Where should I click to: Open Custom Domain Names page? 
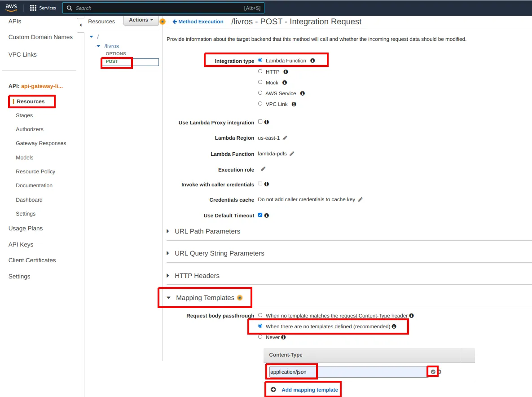(40, 37)
